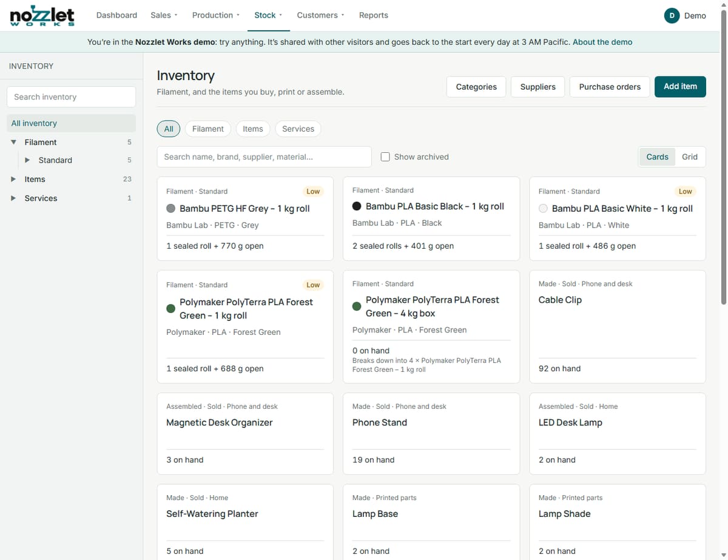Open the Magnetic Desk Organizer card
This screenshot has height=560, width=728.
pos(245,433)
